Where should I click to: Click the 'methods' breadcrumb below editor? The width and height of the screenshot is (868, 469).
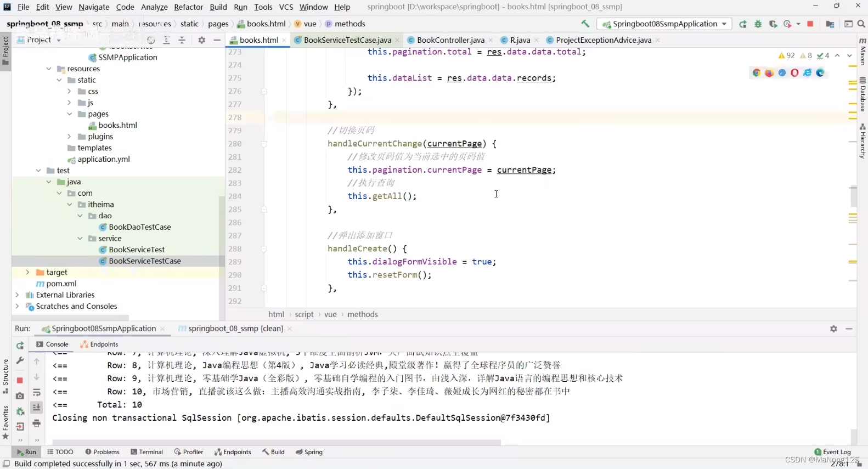click(363, 314)
